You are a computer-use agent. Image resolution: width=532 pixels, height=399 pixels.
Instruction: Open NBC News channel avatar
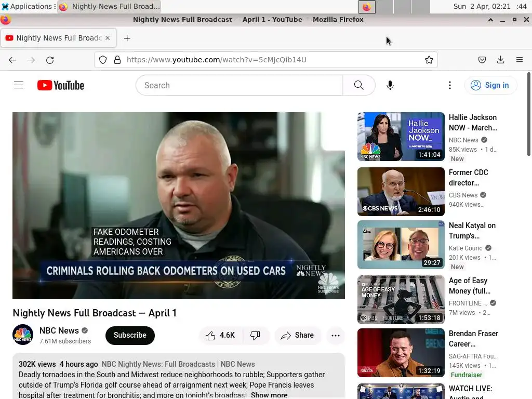point(23,335)
